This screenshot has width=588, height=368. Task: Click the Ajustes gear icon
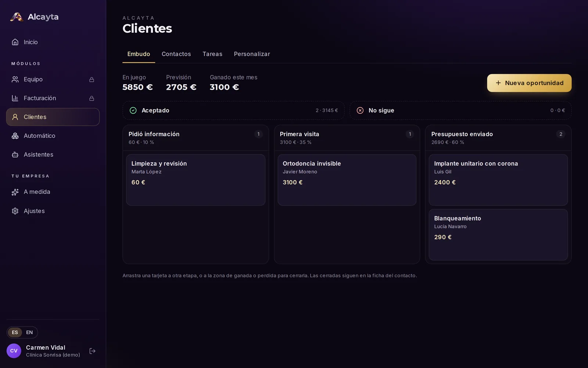coord(15,211)
